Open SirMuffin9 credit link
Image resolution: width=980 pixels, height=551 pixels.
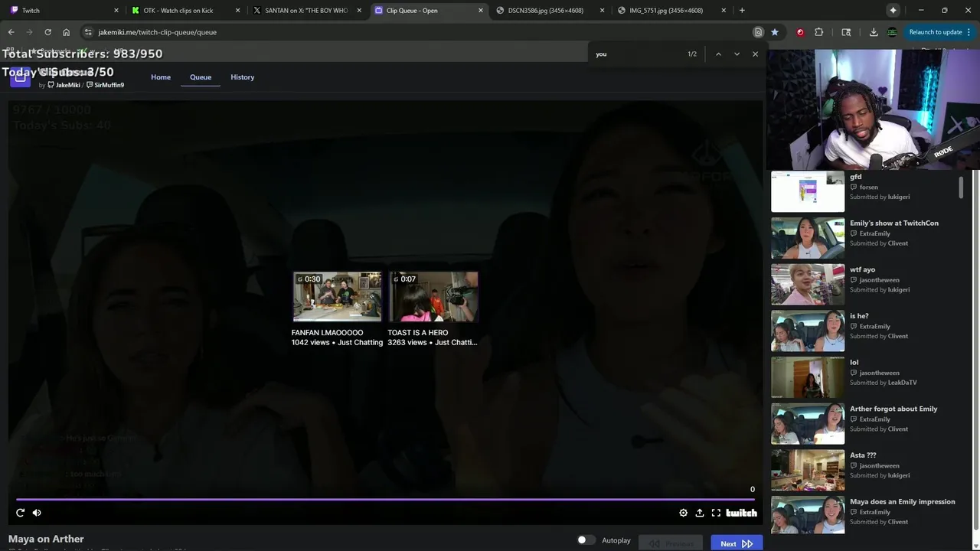click(x=106, y=85)
